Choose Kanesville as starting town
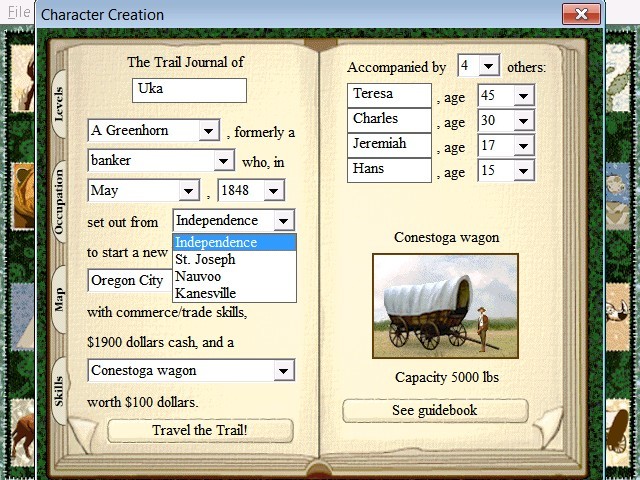Image resolution: width=640 pixels, height=480 pixels. pos(235,293)
